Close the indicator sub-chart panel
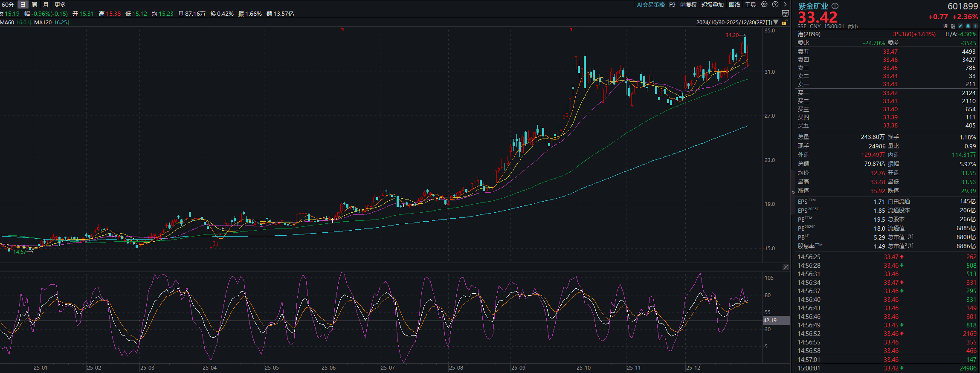 [786, 267]
